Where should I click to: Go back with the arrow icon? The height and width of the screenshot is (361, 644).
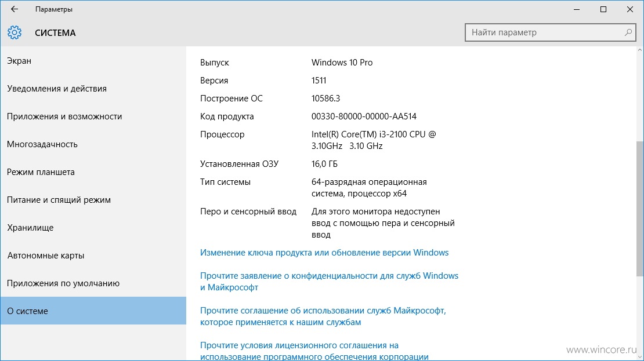15,9
